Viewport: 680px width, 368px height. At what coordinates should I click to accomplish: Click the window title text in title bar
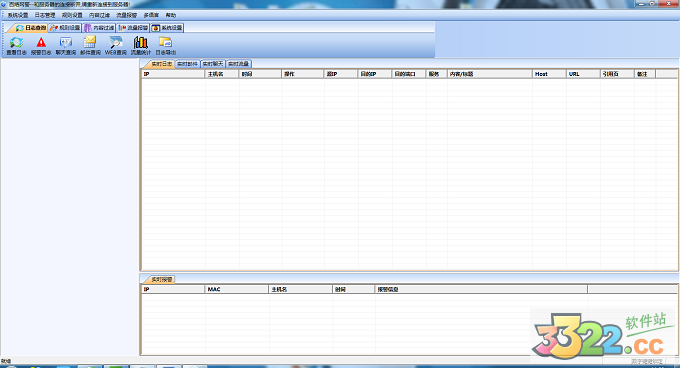pyautogui.click(x=69, y=4)
